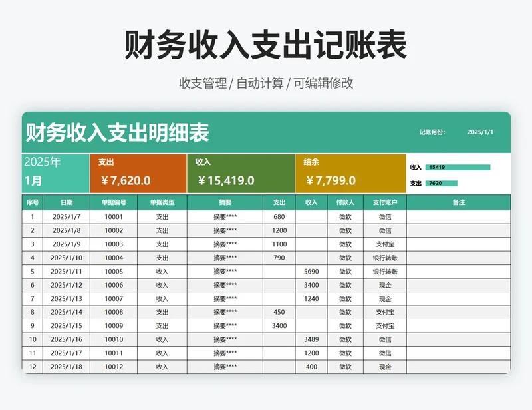The height and width of the screenshot is (410, 532).
Task: Click income amount 3489
Action: pos(311,339)
